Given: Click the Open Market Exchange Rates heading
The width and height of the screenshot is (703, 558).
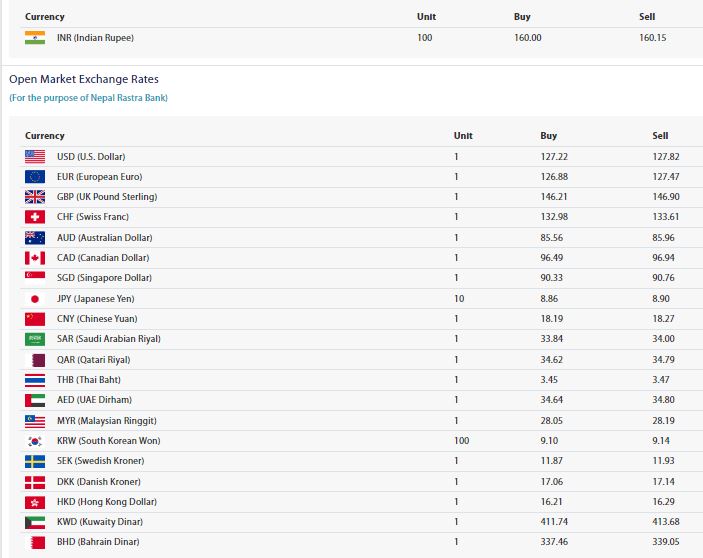Looking at the screenshot, I should [x=84, y=79].
